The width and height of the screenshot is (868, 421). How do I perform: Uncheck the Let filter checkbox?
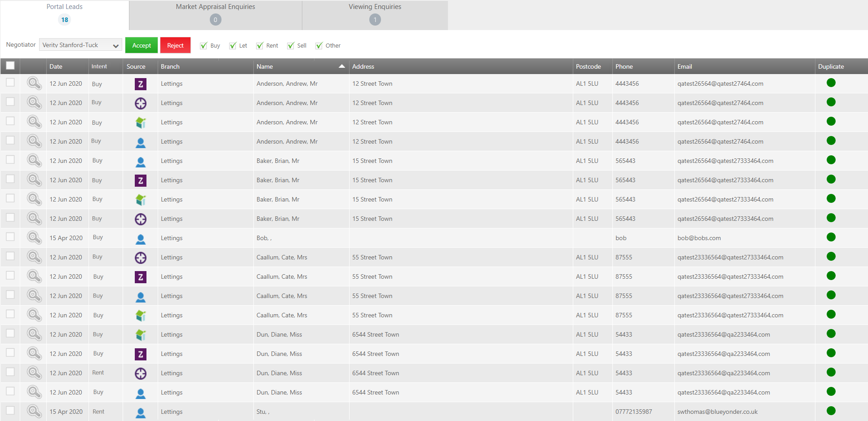[233, 45]
